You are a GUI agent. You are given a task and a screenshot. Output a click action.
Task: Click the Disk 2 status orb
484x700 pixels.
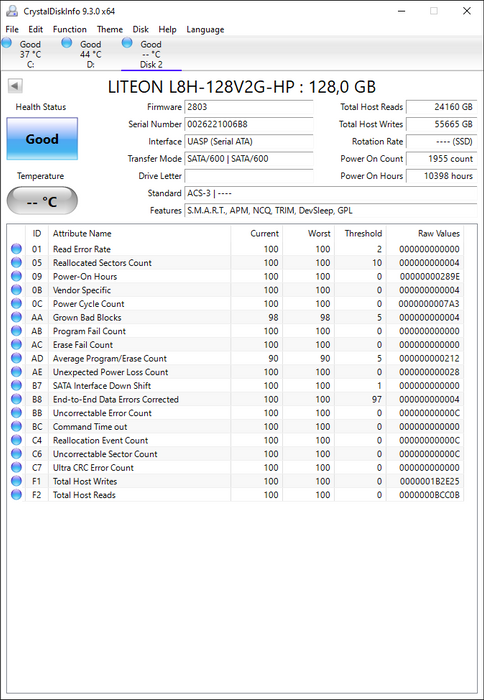127,43
